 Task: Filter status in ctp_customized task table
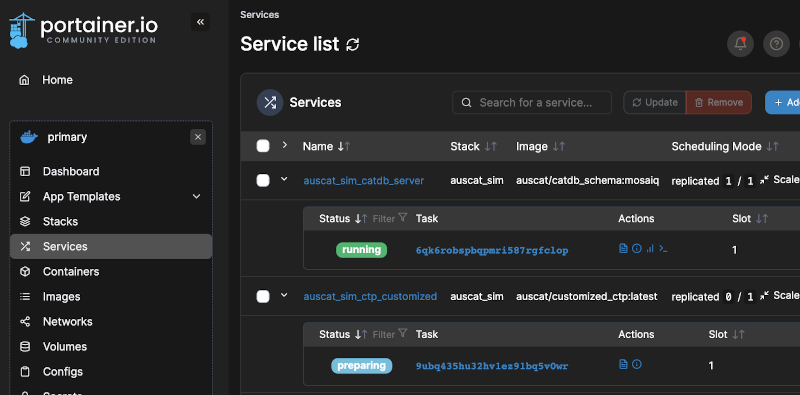[x=390, y=334]
